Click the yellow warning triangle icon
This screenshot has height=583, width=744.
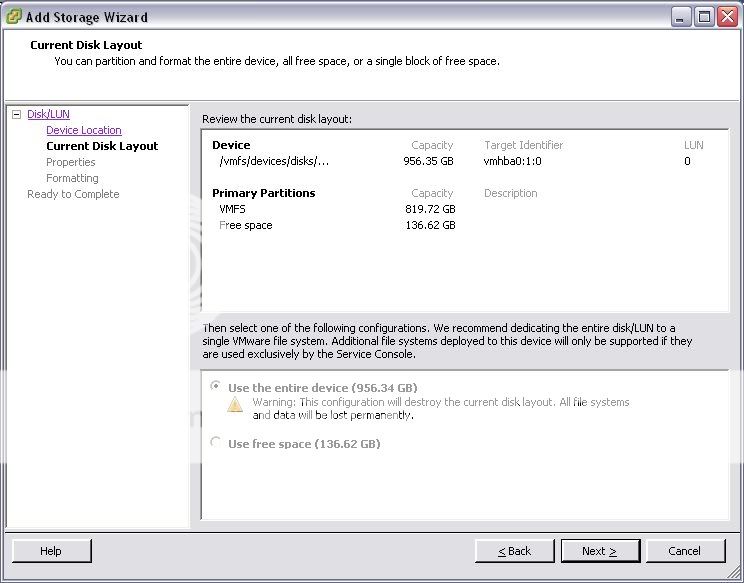coord(235,405)
